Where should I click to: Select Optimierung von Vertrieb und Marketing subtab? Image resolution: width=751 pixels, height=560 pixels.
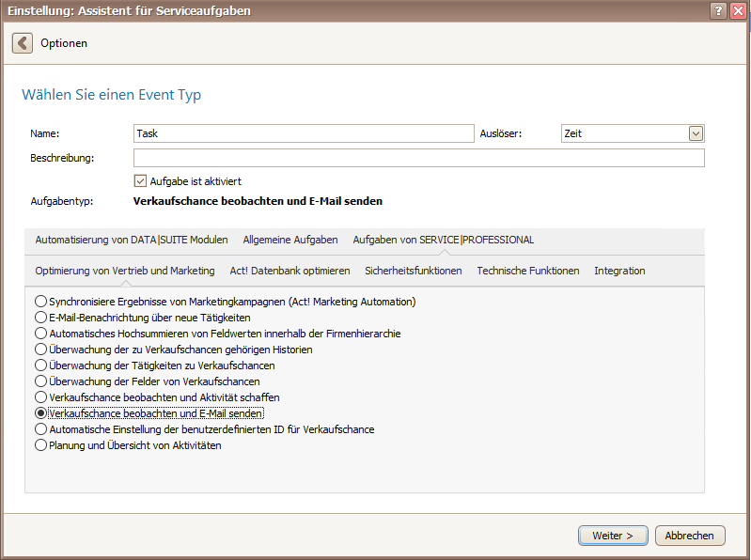tap(124, 271)
